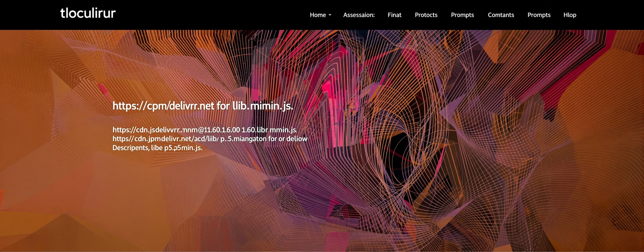Image resolution: width=644 pixels, height=252 pixels.
Task: Open the Hlop menu item
Action: [570, 15]
